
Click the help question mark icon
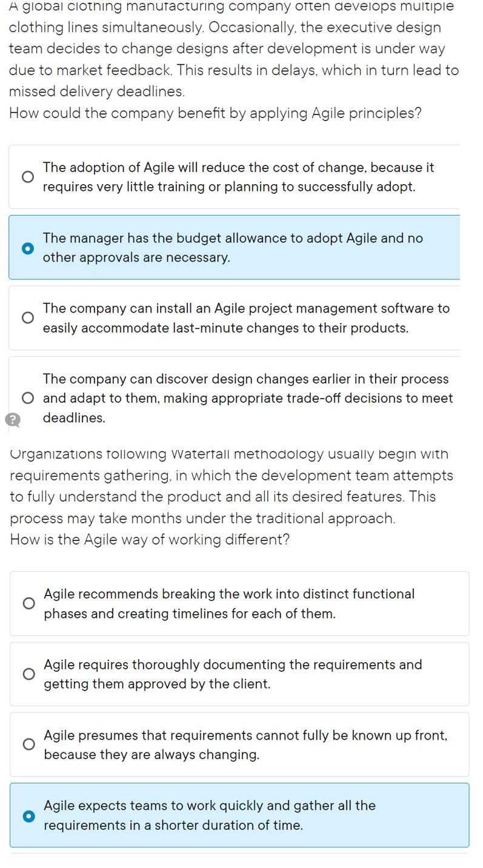tap(13, 419)
